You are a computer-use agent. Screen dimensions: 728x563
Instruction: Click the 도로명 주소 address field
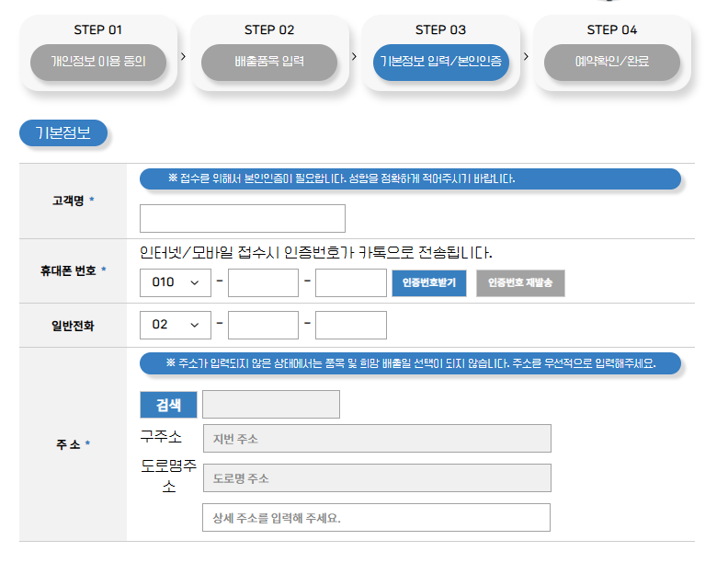coord(377,477)
